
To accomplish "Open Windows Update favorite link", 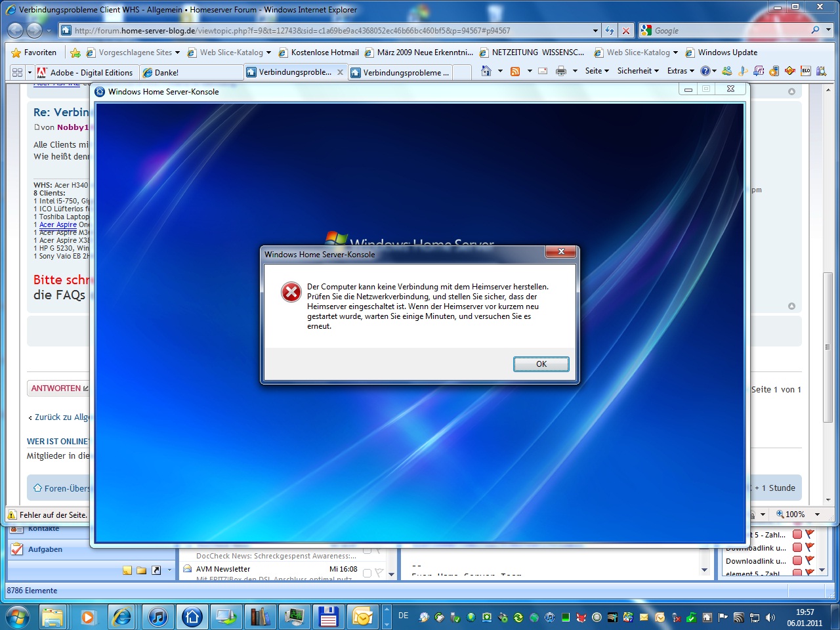I will tap(721, 52).
